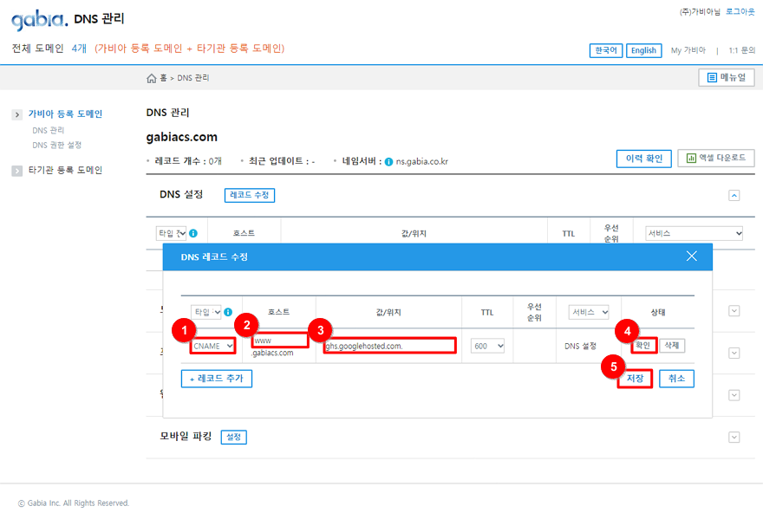
Task: Click the home icon in the breadcrumb
Action: [x=152, y=78]
